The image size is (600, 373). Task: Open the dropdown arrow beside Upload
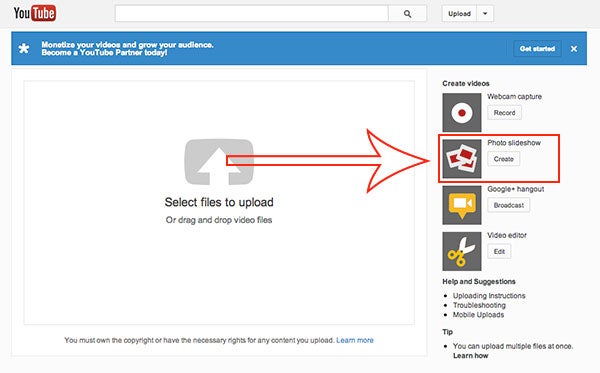coord(485,14)
